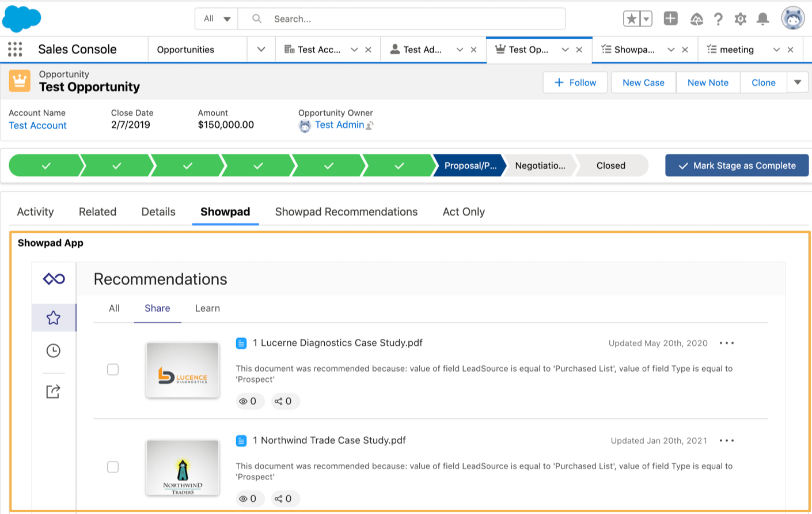
Task: Click Mark Stage as Complete
Action: (x=737, y=165)
